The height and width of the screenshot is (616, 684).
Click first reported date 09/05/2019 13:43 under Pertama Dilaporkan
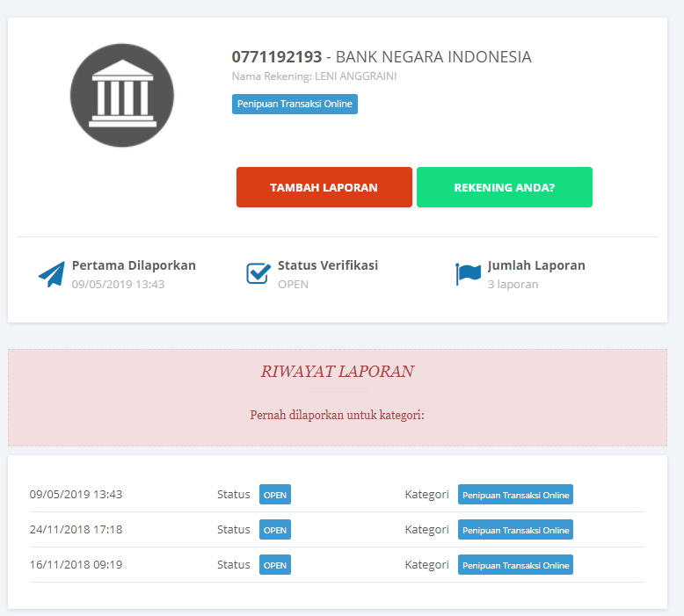point(118,284)
